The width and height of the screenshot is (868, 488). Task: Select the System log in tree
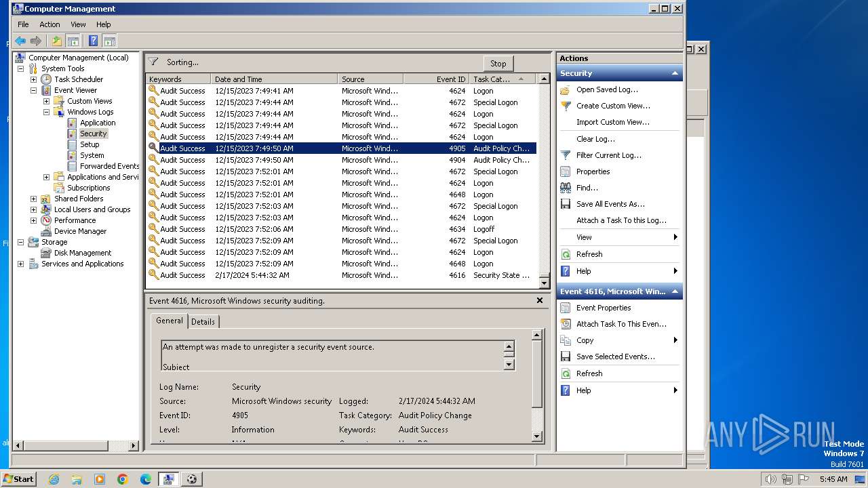click(x=92, y=155)
